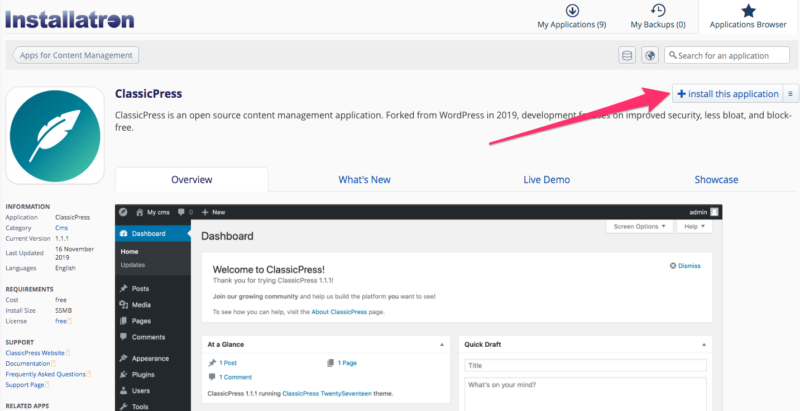
Task: Open Home under Dashboard
Action: pyautogui.click(x=130, y=252)
